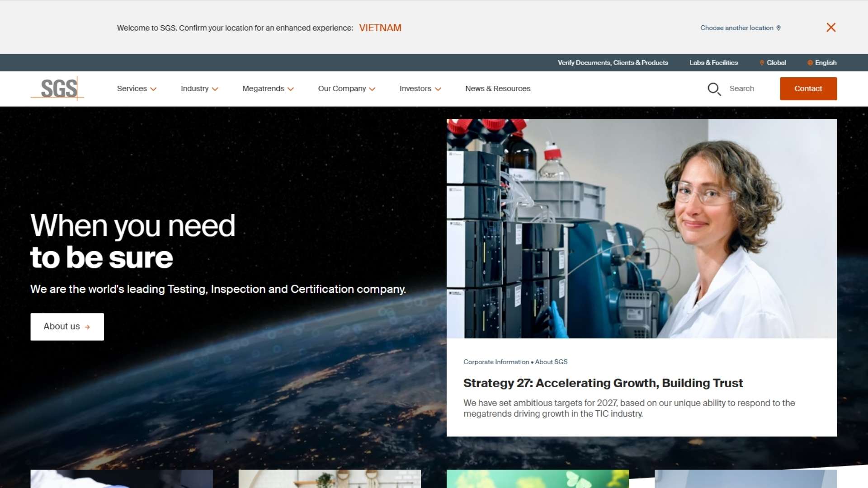The image size is (868, 488).
Task: Click the Global location pin icon
Action: click(x=762, y=63)
